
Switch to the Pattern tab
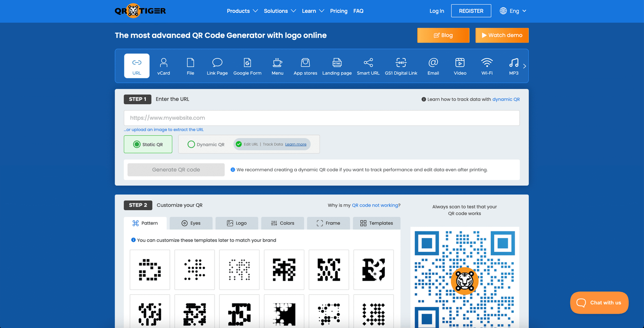click(x=145, y=223)
